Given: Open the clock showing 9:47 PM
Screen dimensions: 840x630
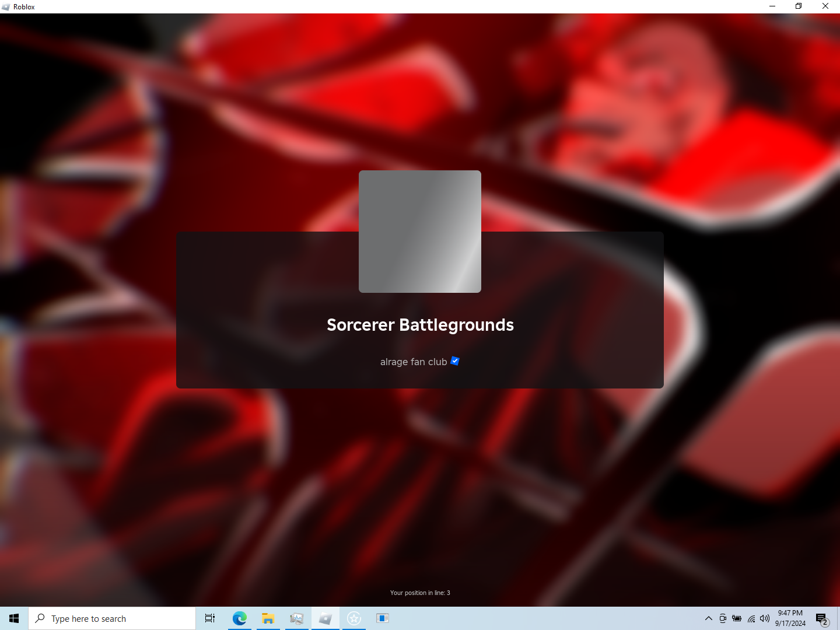Looking at the screenshot, I should point(790,618).
